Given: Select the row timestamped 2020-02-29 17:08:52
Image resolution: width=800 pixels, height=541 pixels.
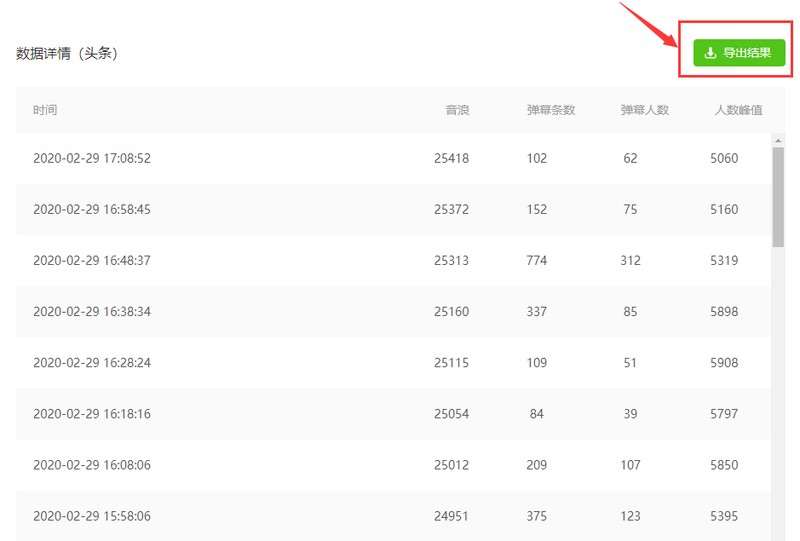Looking at the screenshot, I should click(393, 158).
